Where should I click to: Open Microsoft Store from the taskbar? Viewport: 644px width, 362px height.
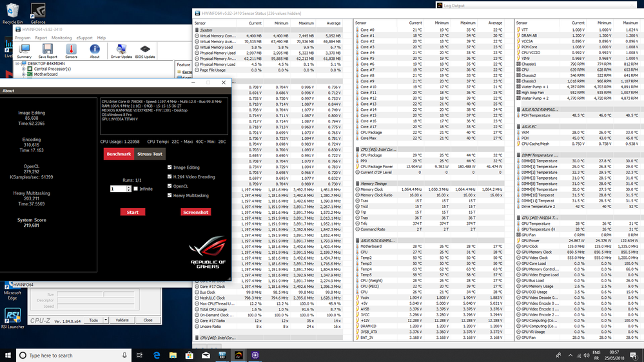[190, 356]
